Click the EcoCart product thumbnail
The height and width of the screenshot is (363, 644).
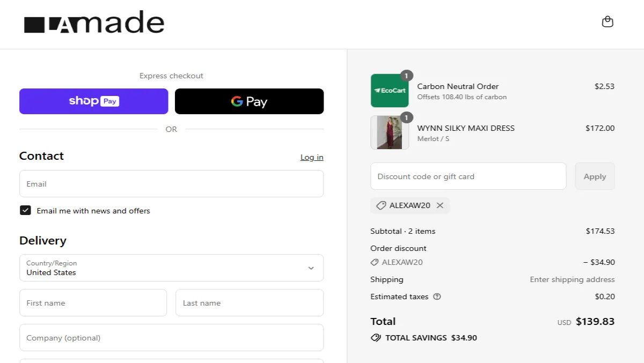(390, 91)
